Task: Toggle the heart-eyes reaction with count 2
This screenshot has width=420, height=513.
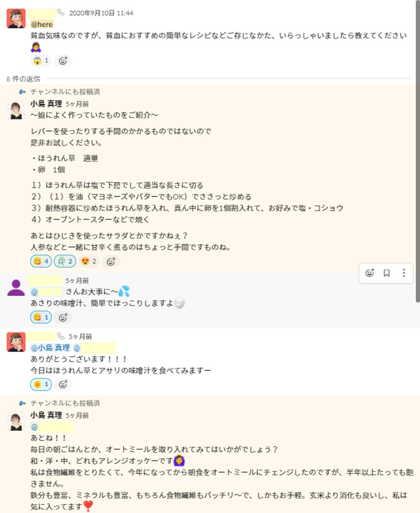Action: tap(89, 261)
